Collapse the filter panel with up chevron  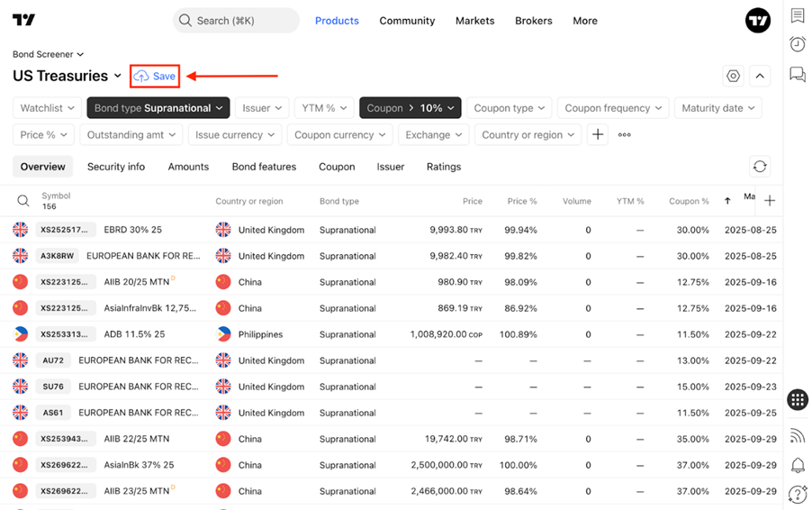760,77
